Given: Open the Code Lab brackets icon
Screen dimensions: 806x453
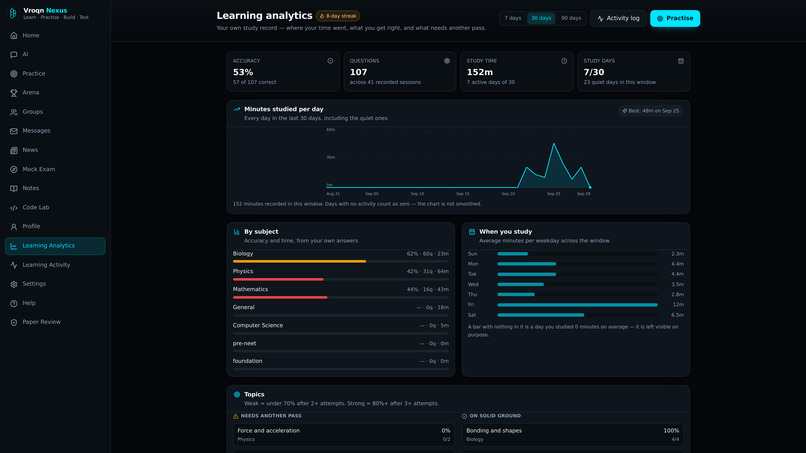Looking at the screenshot, I should [x=14, y=208].
